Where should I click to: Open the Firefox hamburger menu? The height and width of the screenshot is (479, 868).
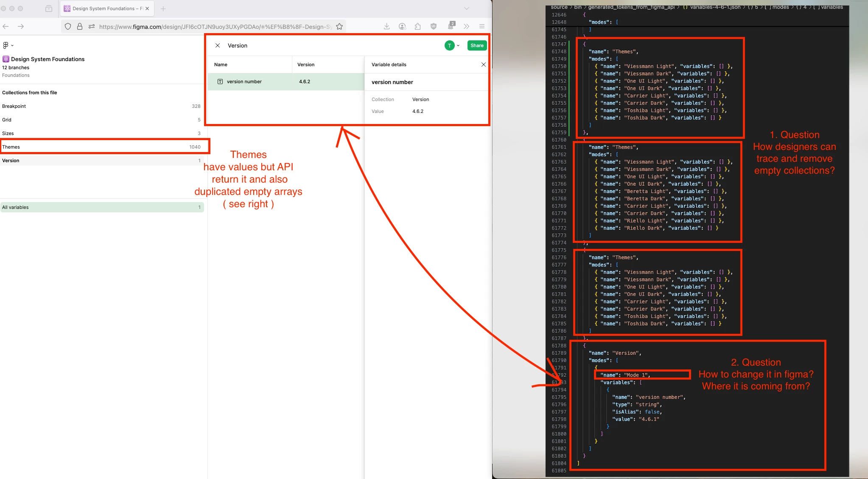(482, 26)
